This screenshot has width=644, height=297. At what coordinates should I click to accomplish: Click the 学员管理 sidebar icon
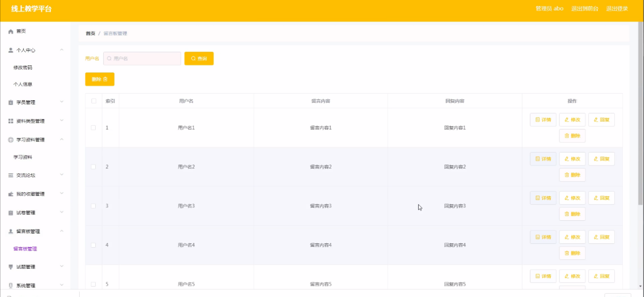pyautogui.click(x=11, y=102)
